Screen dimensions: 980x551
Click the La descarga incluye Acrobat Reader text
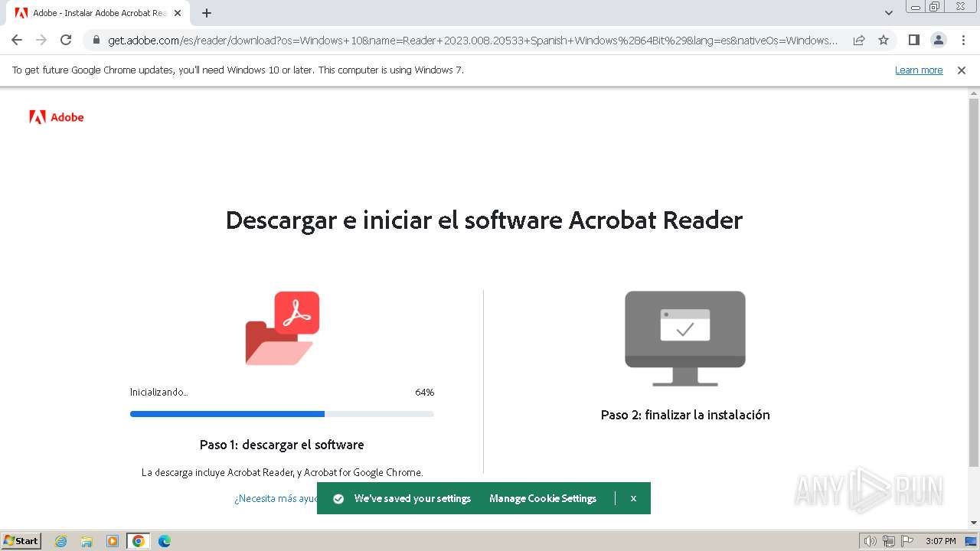coord(282,472)
